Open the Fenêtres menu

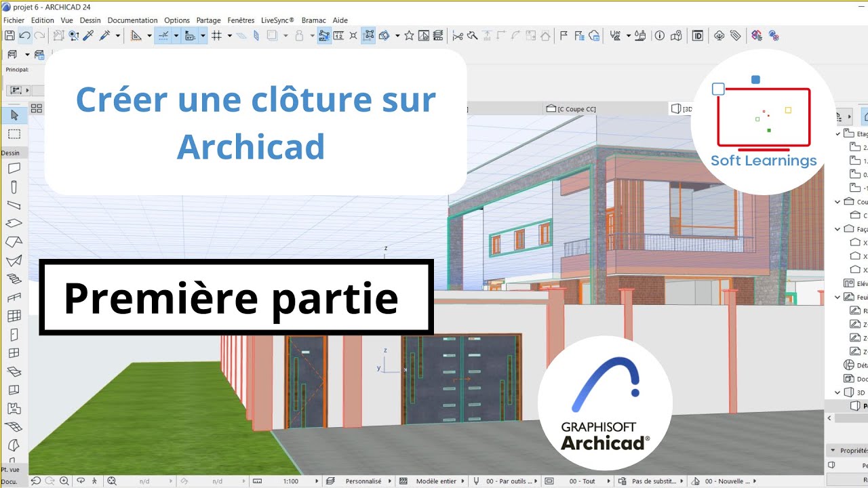pyautogui.click(x=241, y=20)
